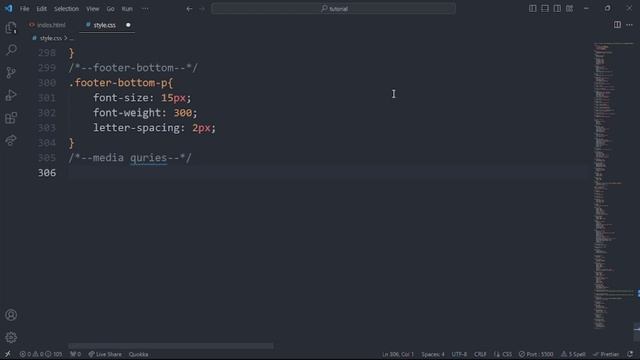Viewport: 640px width, 360px height.
Task: Change the CRLF end of line sequence
Action: (480, 354)
